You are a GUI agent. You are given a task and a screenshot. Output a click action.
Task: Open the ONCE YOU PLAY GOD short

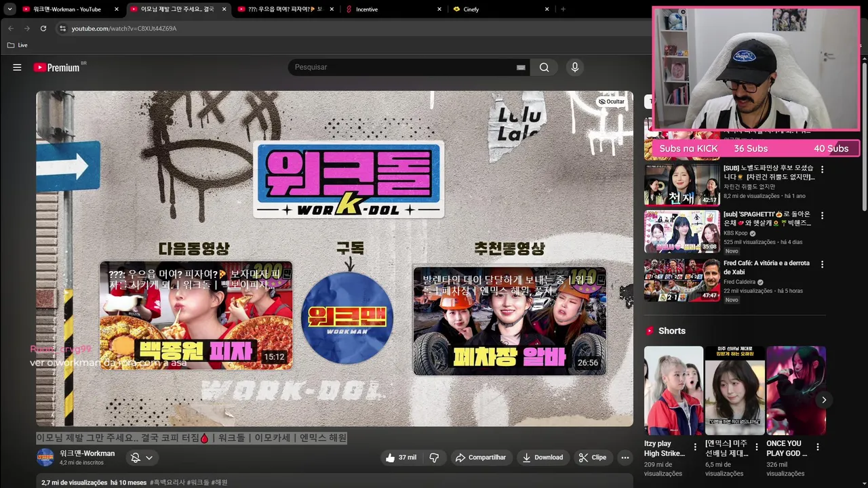pyautogui.click(x=796, y=390)
